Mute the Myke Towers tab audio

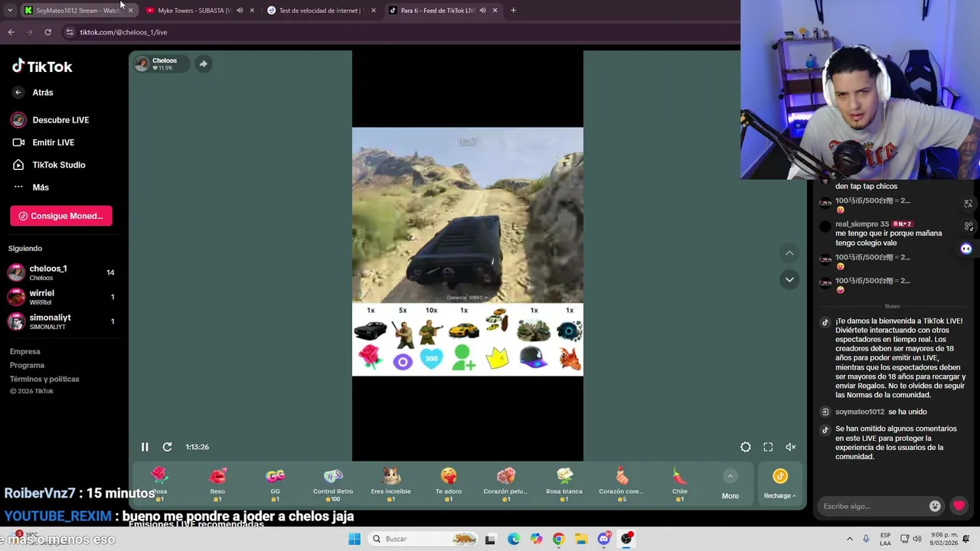(x=240, y=11)
